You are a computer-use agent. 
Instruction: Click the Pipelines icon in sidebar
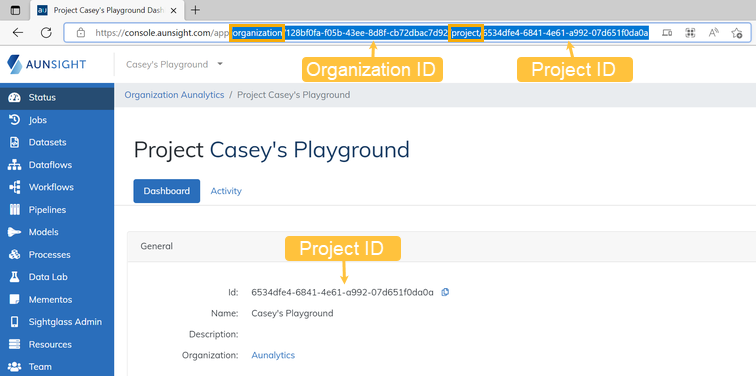click(x=14, y=210)
